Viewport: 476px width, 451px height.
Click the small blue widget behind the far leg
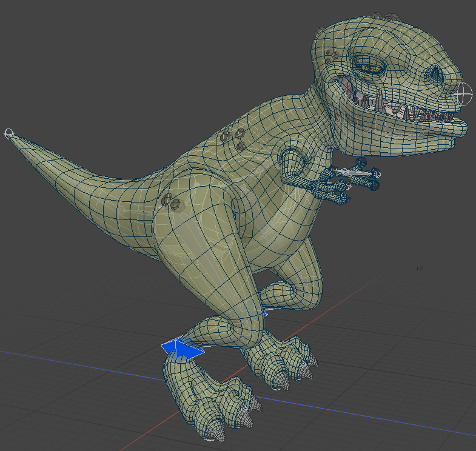coord(265,313)
